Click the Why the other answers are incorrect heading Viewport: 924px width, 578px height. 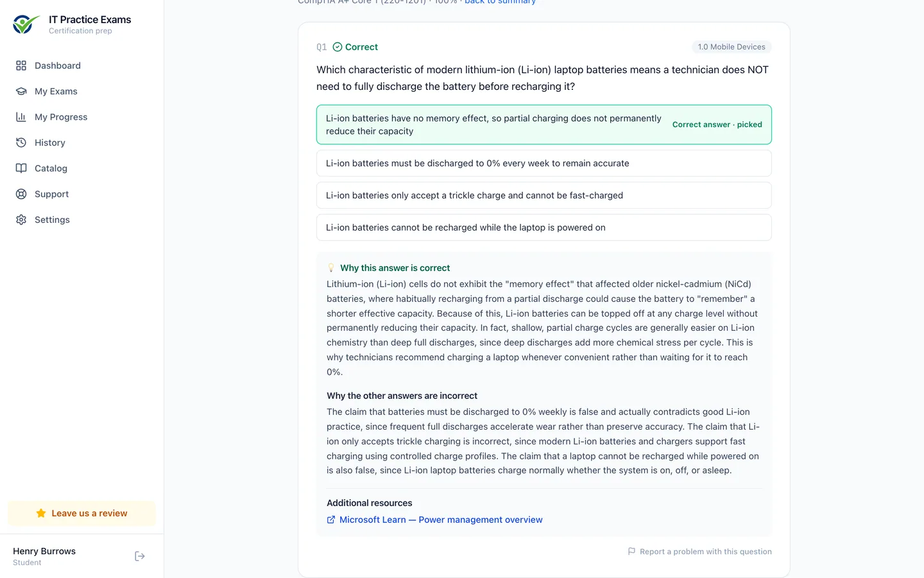(x=402, y=396)
